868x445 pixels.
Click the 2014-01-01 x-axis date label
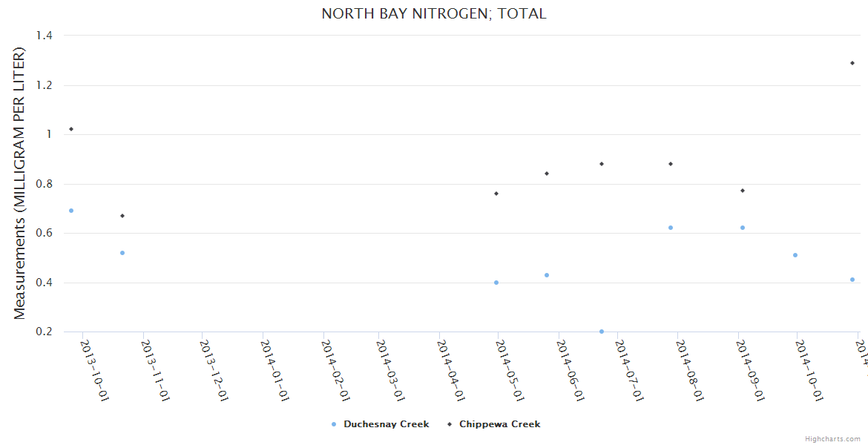point(274,369)
